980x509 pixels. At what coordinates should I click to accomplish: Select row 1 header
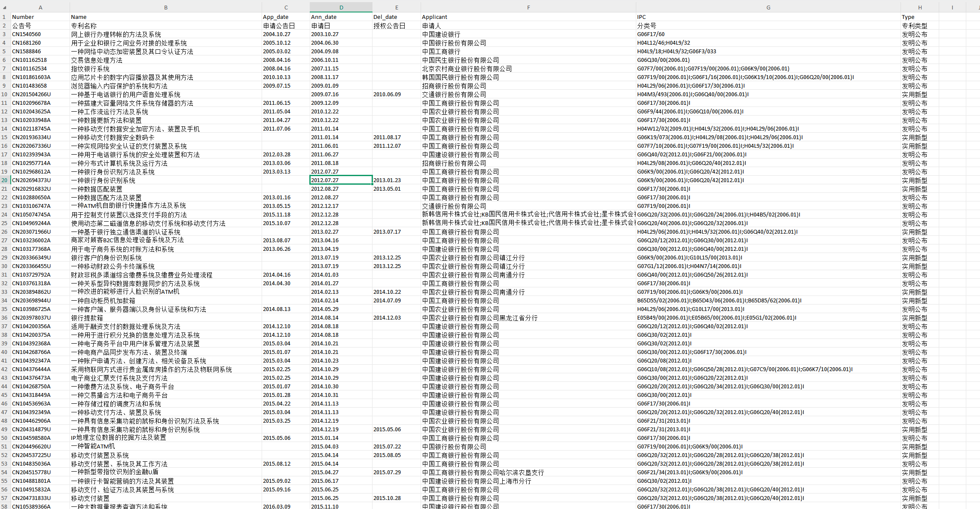click(x=5, y=17)
